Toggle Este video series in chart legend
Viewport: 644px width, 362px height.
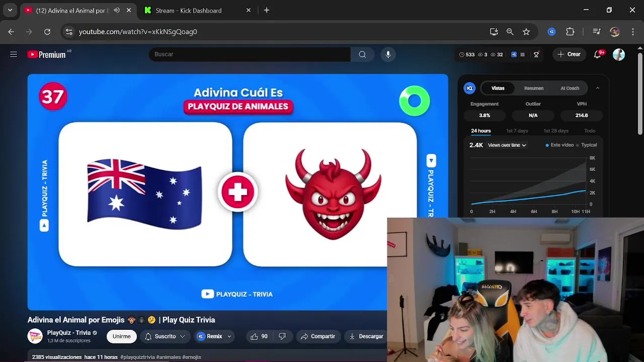pos(559,145)
